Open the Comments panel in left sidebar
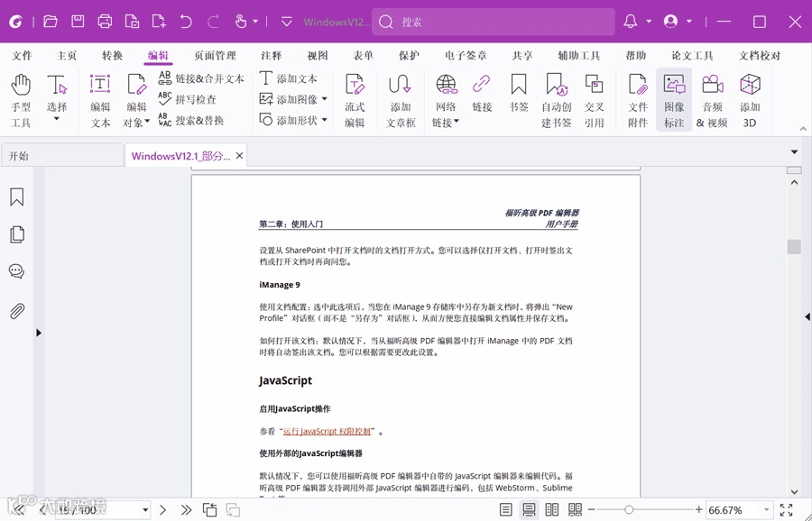Viewport: 812px width, 521px height. (16, 271)
